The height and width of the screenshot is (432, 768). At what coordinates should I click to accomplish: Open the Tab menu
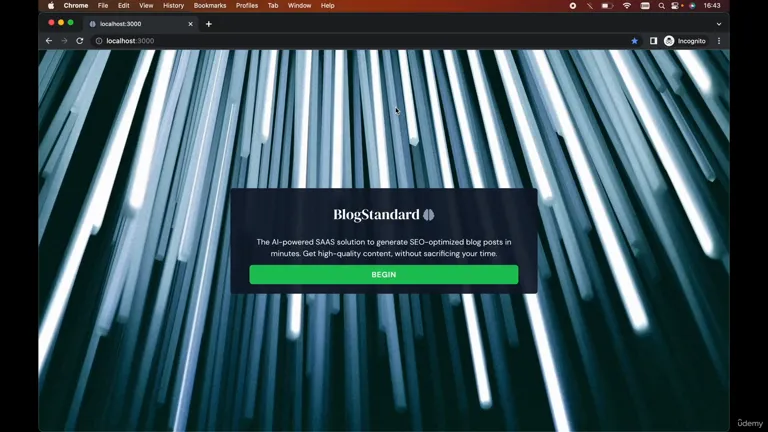pyautogui.click(x=273, y=6)
